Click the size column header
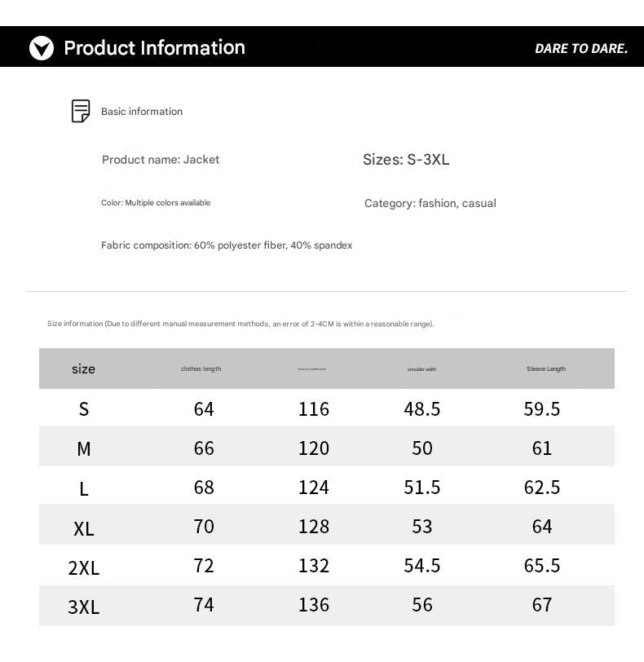Image resolution: width=644 pixels, height=662 pixels. tap(83, 369)
